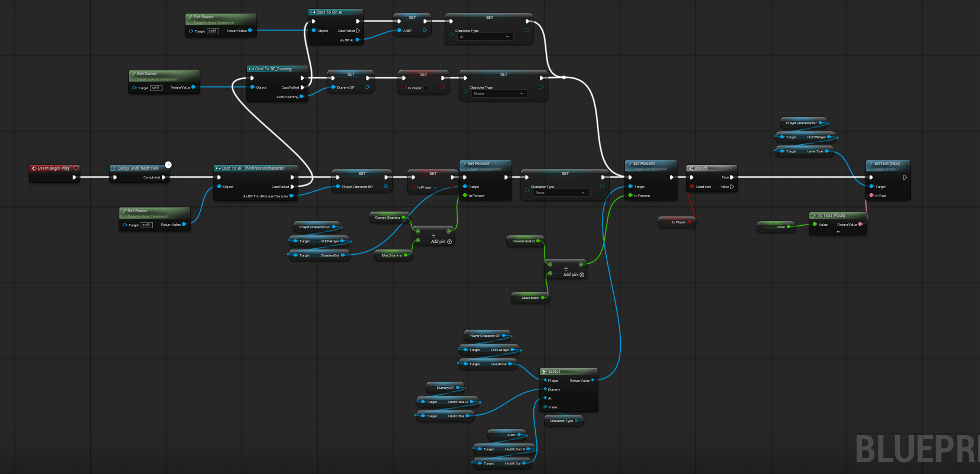Viewport: 980px width, 474px height.
Task: Click the Event Begin Play red delegate pin
Action: coord(76,168)
